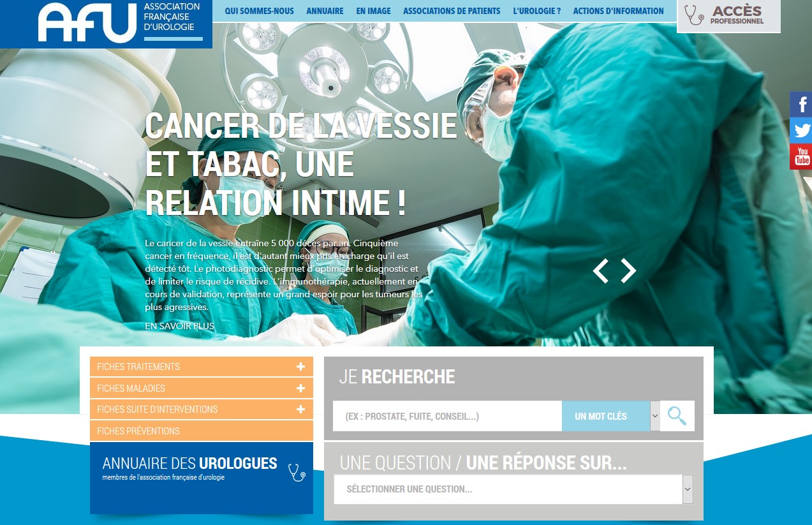Click Fiches Maladies label
The image size is (812, 525).
click(x=131, y=388)
